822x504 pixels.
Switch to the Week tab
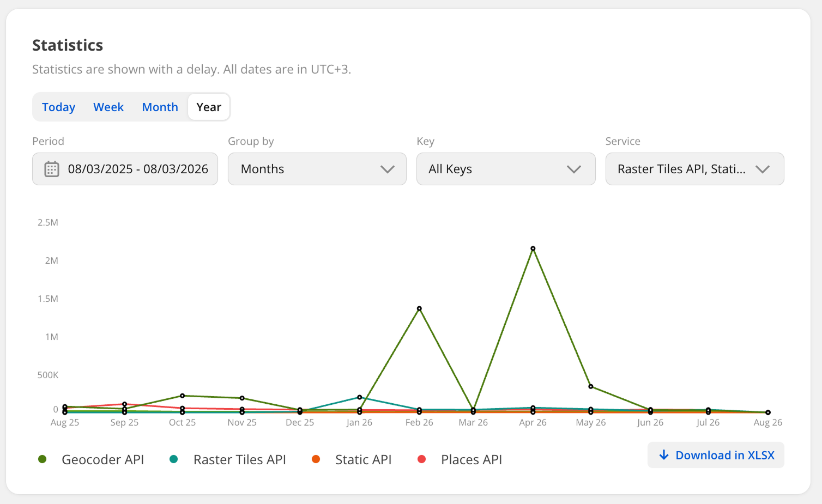108,107
